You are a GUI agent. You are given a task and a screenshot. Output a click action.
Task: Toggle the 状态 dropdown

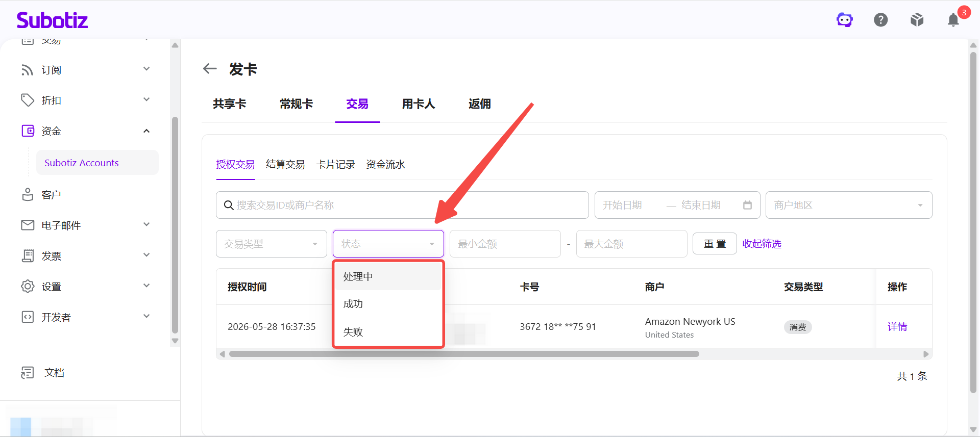coord(388,244)
